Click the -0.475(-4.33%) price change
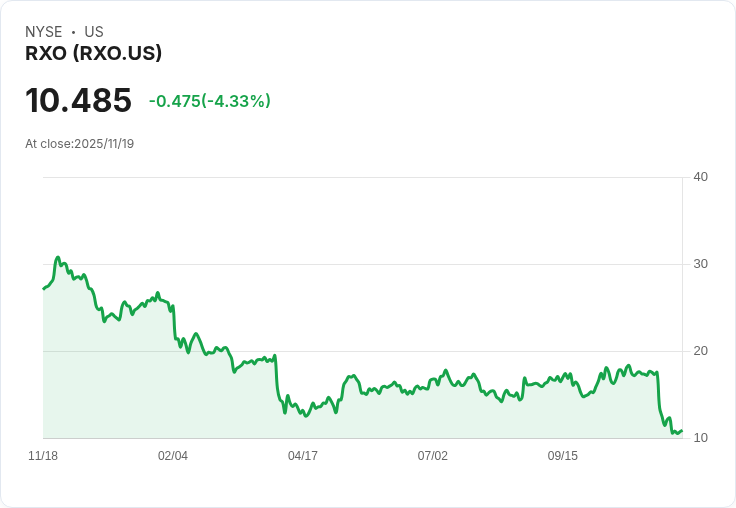 [x=209, y=101]
